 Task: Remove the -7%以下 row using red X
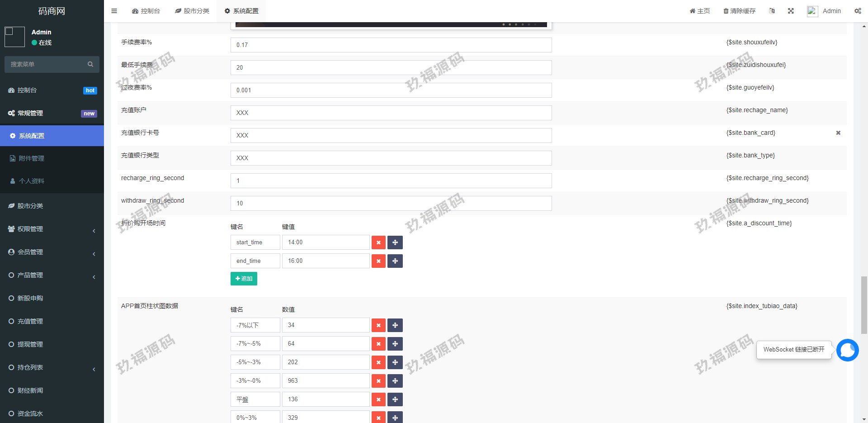pyautogui.click(x=378, y=325)
